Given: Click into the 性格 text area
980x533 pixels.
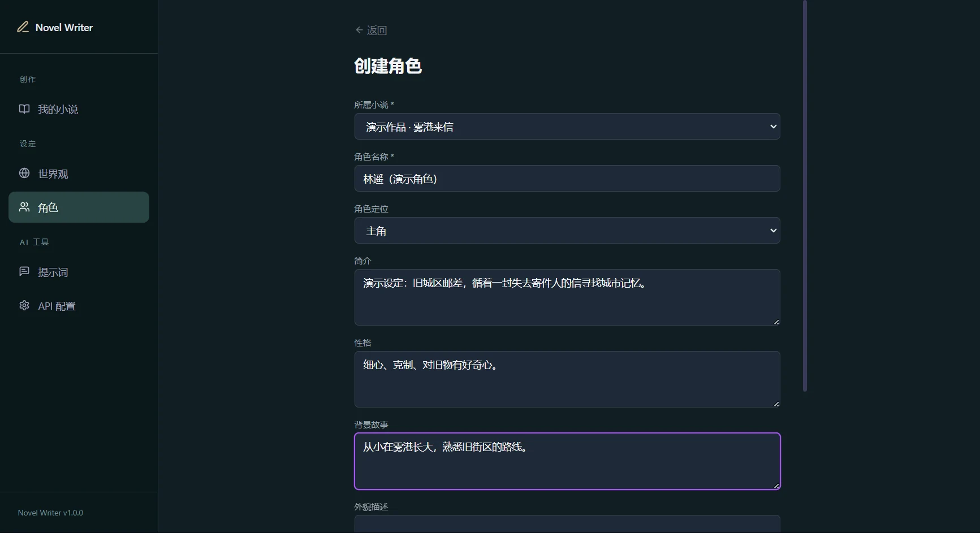Looking at the screenshot, I should coord(567,379).
